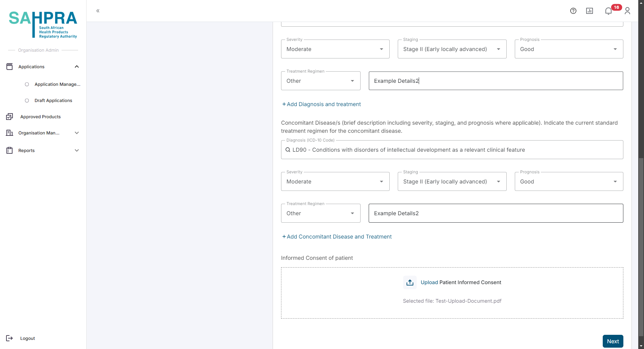Screen dimensions: 644x349
Task: Open Concomitant Disease Prognosis dropdown
Action: pos(569,181)
